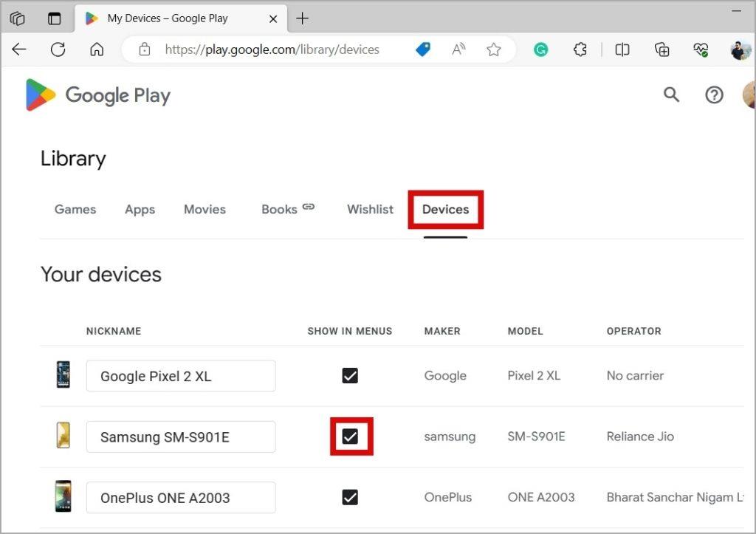756x534 pixels.
Task: Click the MODEL column header
Action: [x=525, y=332]
